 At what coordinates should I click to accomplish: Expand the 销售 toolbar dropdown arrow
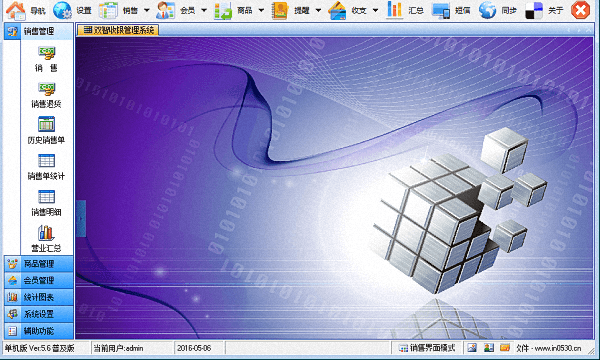[x=147, y=10]
